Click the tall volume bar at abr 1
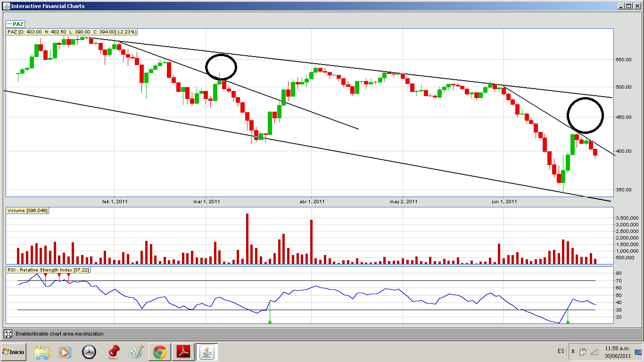This screenshot has height=362, width=644. tap(312, 241)
